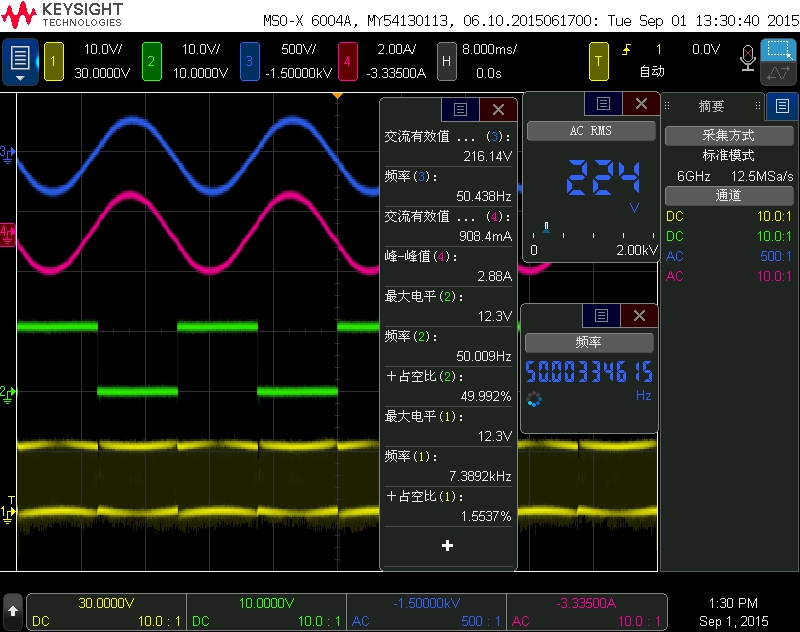Click the 7.3892kHz frequency(1) value
800x632 pixels.
click(480, 476)
